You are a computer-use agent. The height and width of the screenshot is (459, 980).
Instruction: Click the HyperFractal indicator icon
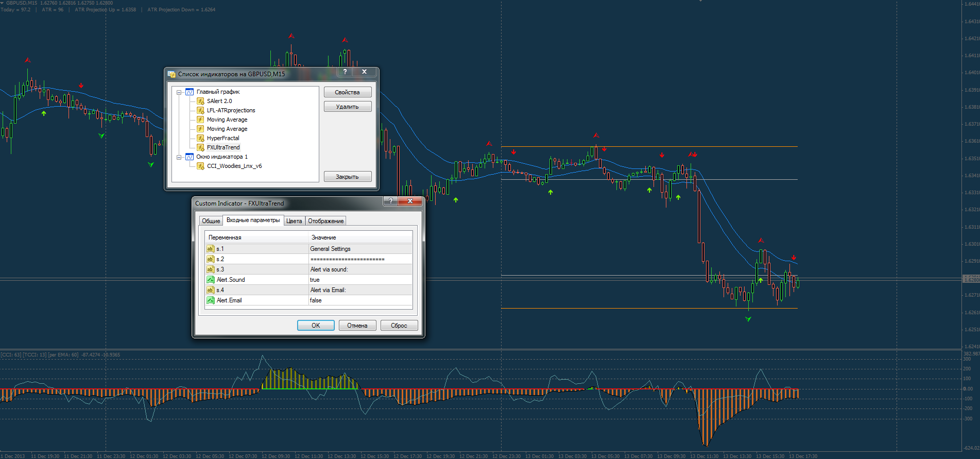(201, 138)
